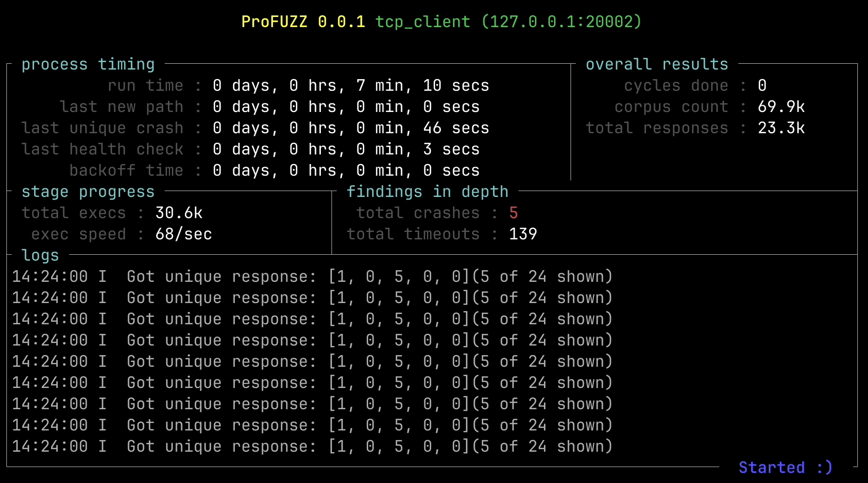The width and height of the screenshot is (868, 483).
Task: Click the 'findings in depth' section header
Action: 428,192
